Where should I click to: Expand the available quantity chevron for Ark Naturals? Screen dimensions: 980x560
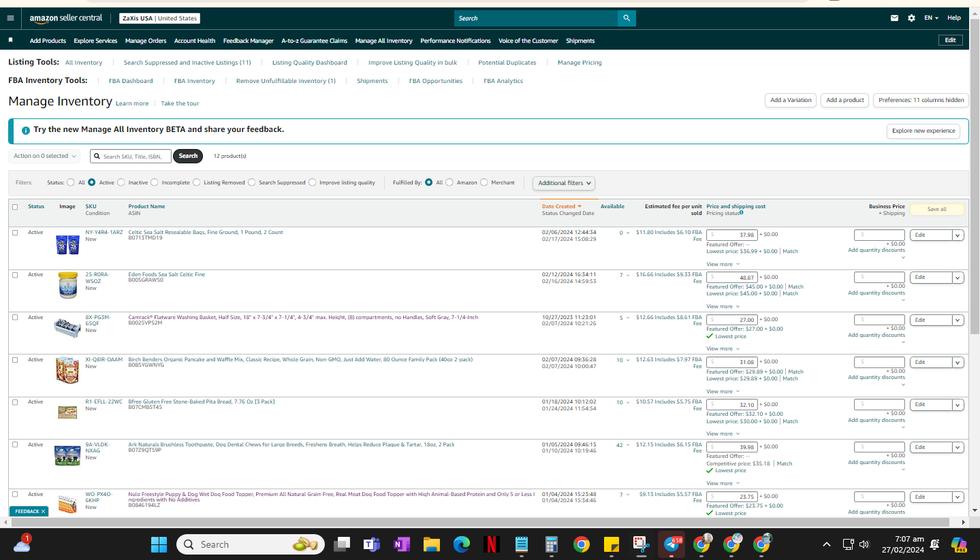pos(628,445)
